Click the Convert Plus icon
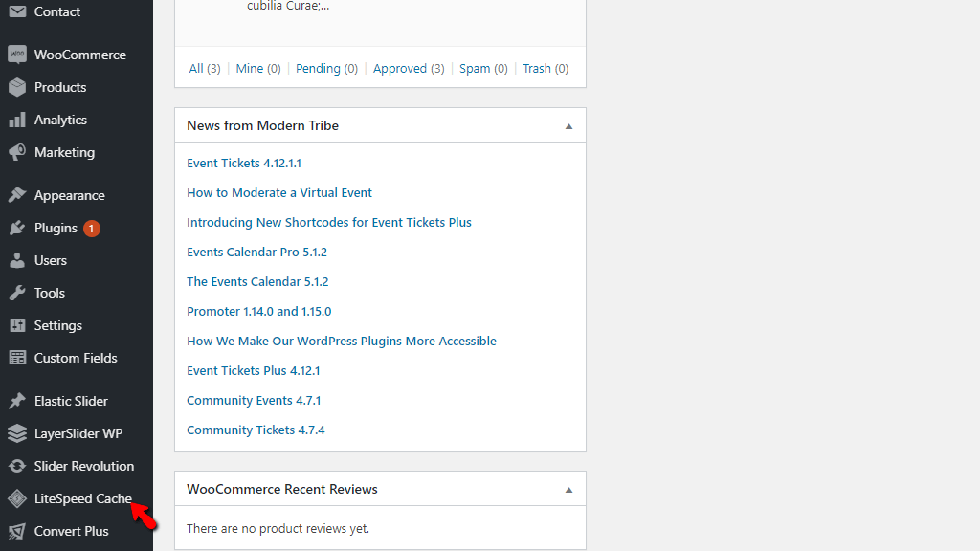980x551 pixels. coord(17,531)
